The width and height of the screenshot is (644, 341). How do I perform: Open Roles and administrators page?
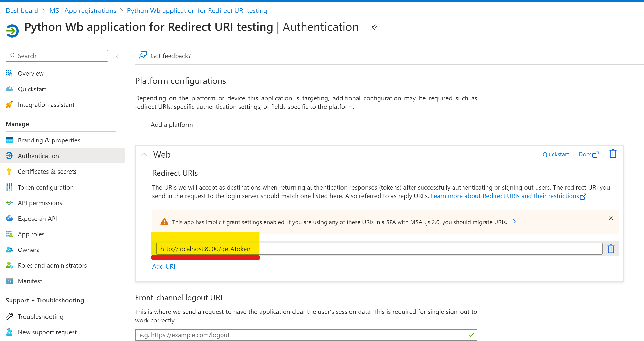[x=52, y=265]
